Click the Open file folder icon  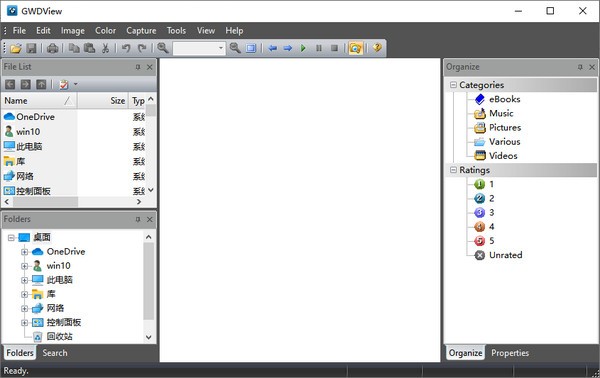[16, 48]
